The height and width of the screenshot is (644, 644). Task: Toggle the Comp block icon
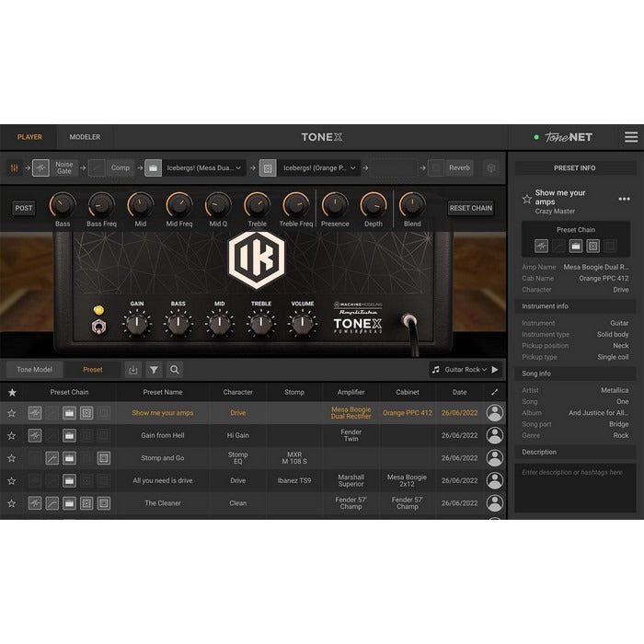97,168
